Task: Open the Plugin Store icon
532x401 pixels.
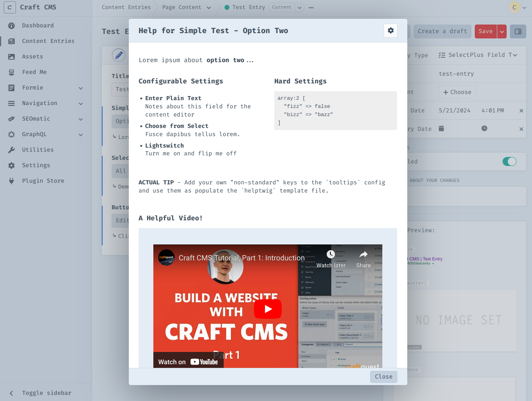Action: tap(11, 181)
